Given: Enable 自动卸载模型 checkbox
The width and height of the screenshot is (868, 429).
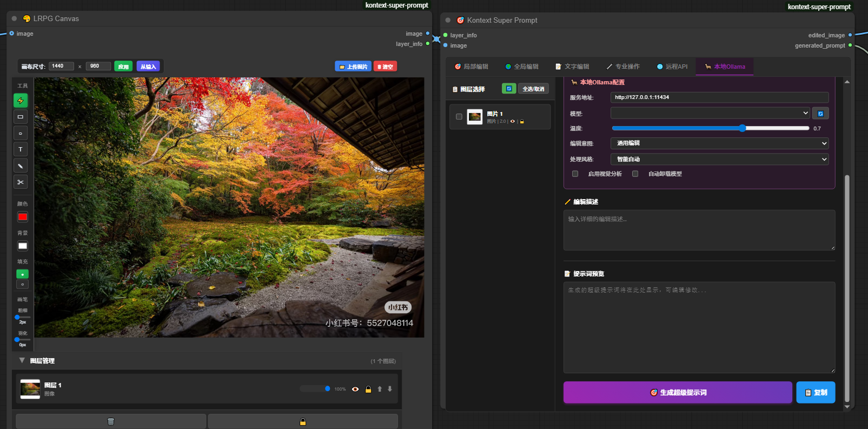Looking at the screenshot, I should 635,174.
